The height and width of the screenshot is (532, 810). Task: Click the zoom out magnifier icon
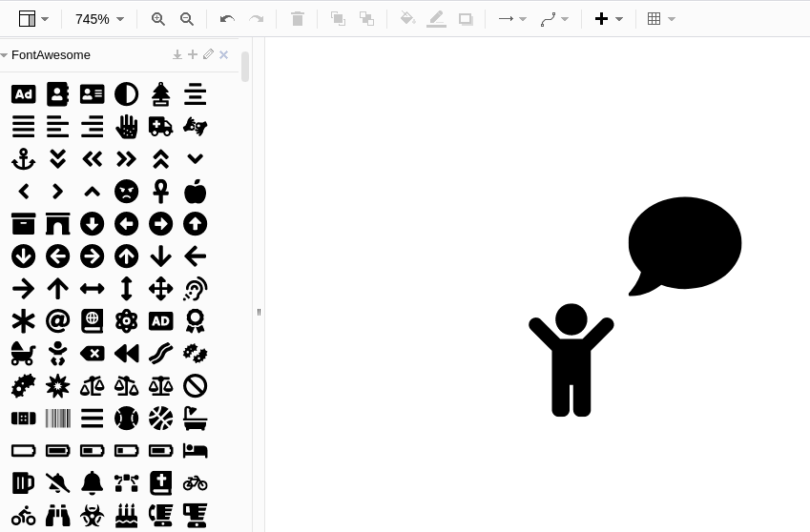coord(187,19)
